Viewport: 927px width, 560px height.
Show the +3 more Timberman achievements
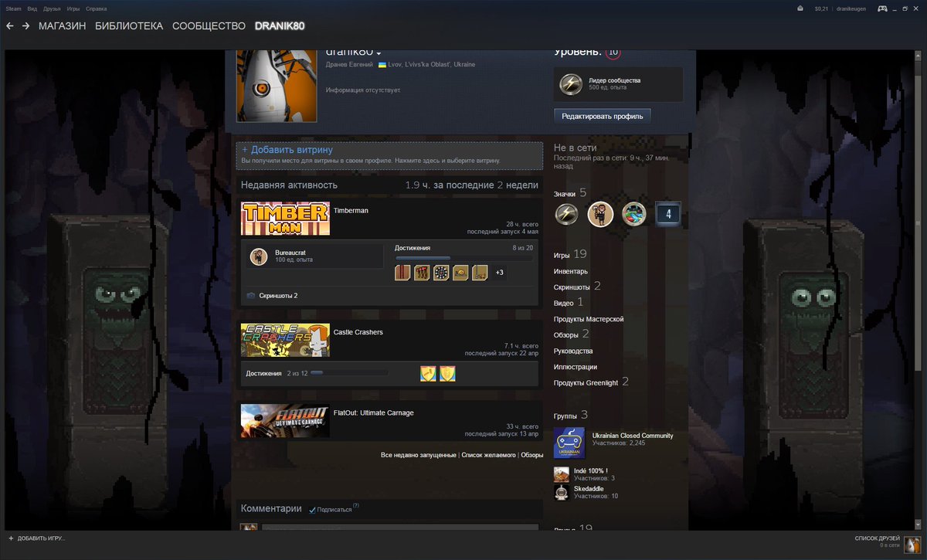pos(499,272)
